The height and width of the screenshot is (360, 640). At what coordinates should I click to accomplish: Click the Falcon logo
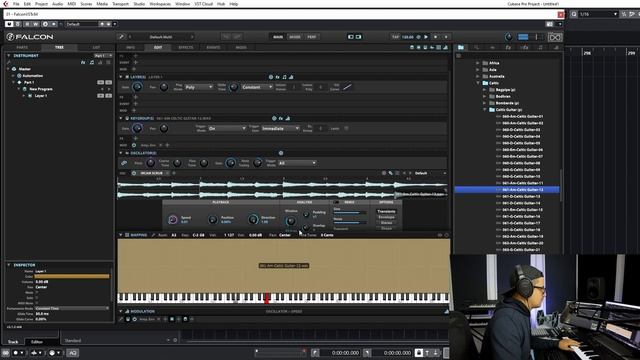coord(30,37)
